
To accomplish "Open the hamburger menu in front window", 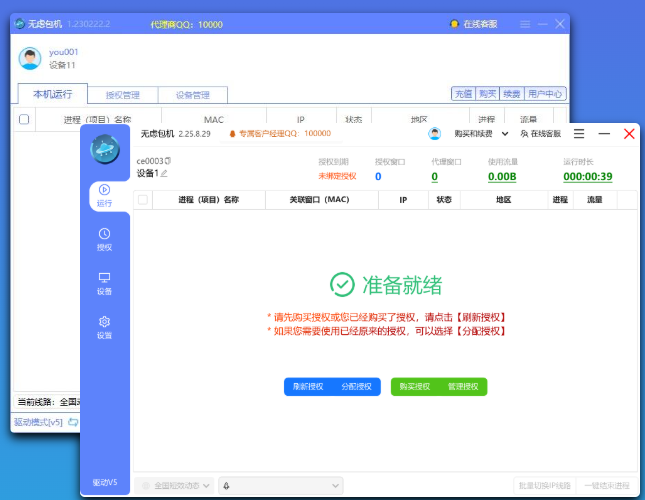I will [579, 134].
